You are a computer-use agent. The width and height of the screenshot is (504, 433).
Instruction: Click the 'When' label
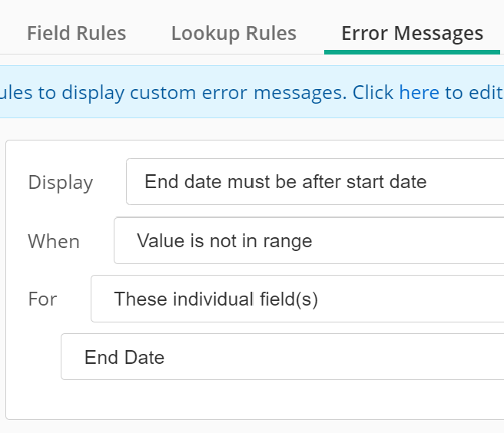pyautogui.click(x=54, y=242)
